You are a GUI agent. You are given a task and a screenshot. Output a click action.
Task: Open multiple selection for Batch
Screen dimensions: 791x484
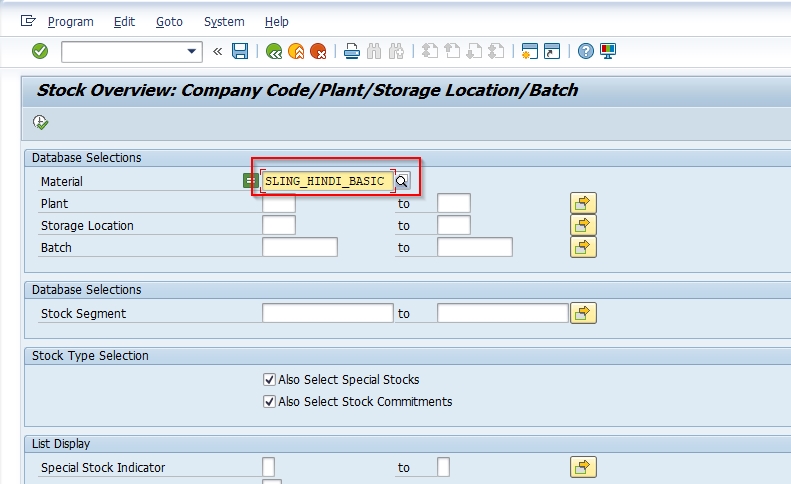[583, 247]
